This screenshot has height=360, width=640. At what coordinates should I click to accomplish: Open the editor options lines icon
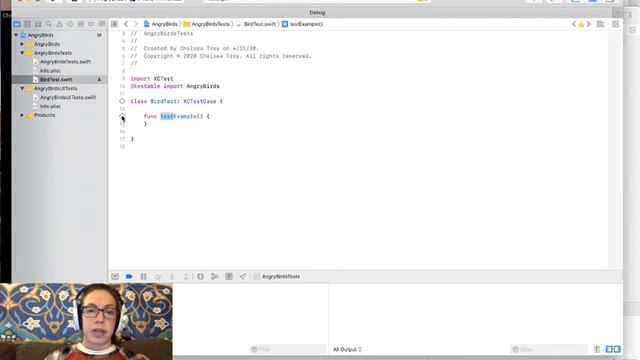click(600, 24)
